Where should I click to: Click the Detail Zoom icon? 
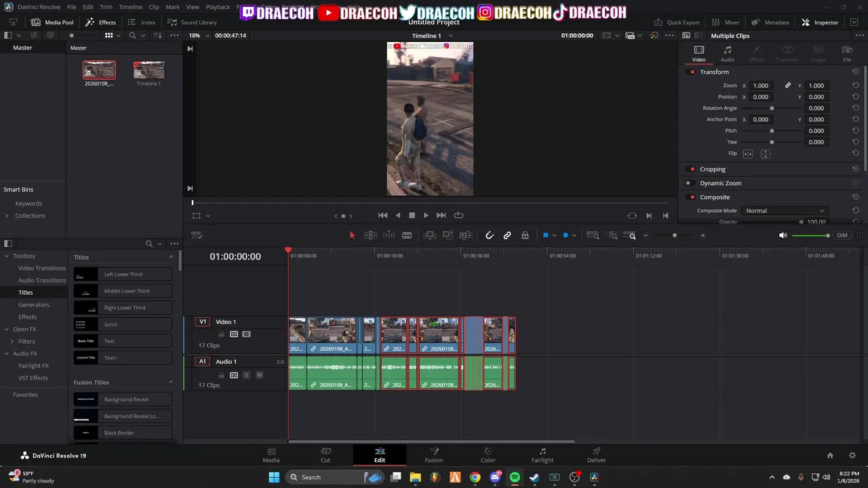coord(613,235)
